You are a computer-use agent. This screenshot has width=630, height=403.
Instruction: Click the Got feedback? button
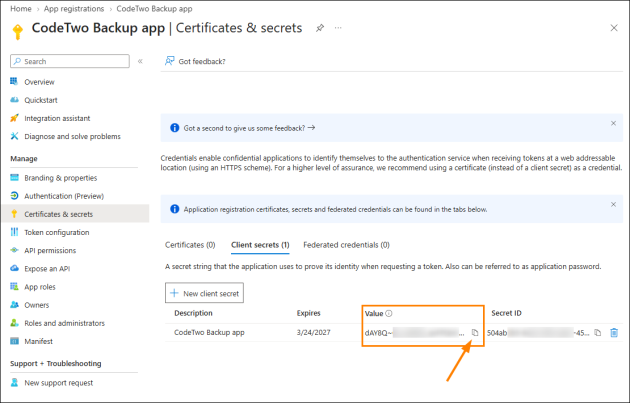tap(195, 61)
